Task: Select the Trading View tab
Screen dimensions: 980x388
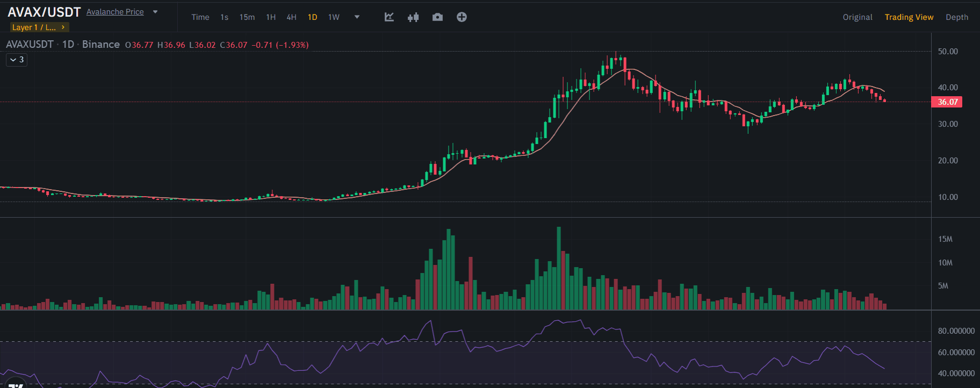Action: 909,17
